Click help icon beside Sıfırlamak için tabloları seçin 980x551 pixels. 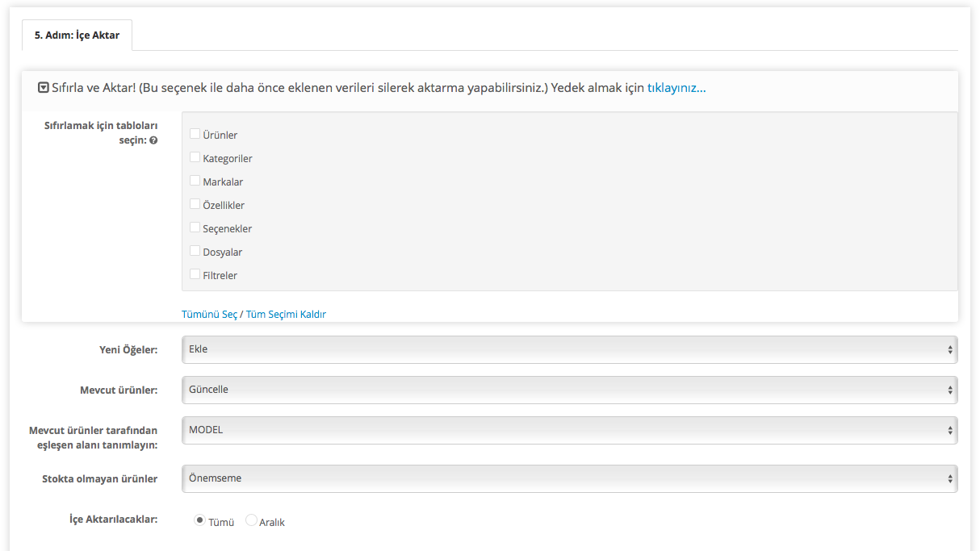tap(153, 140)
